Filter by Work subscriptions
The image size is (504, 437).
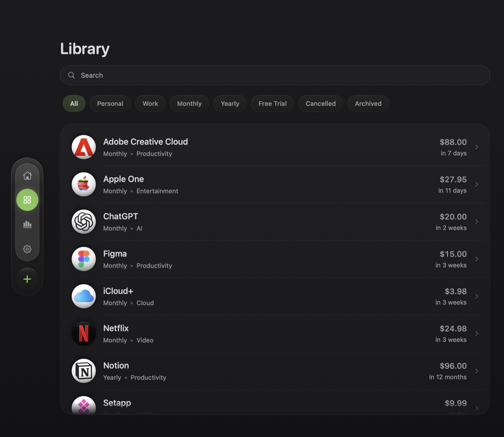150,103
